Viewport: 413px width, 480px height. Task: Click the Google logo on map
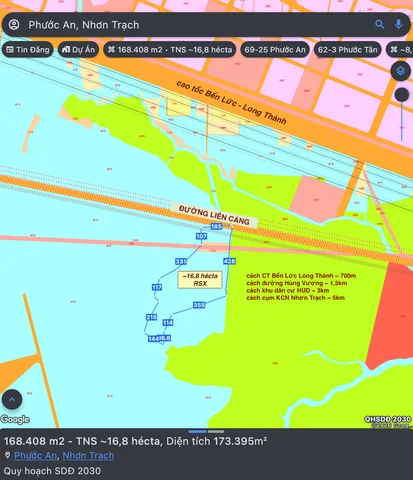click(x=15, y=419)
